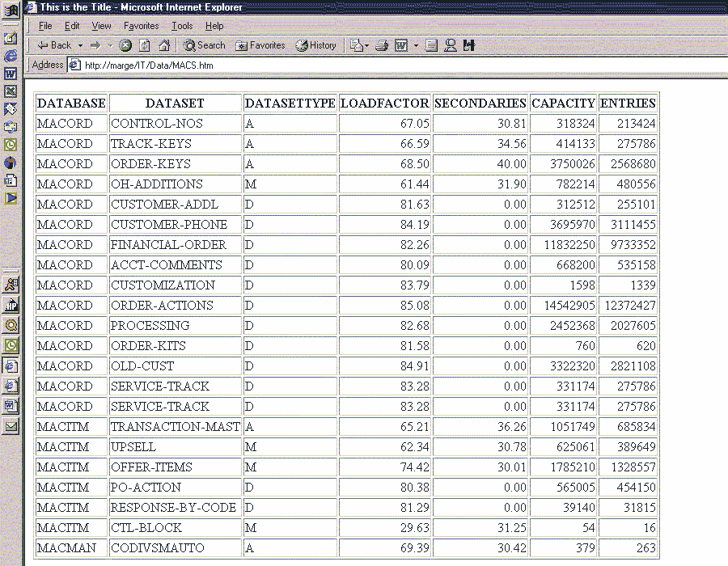The image size is (728, 566).
Task: Click the Edit with Word icon
Action: click(x=400, y=45)
